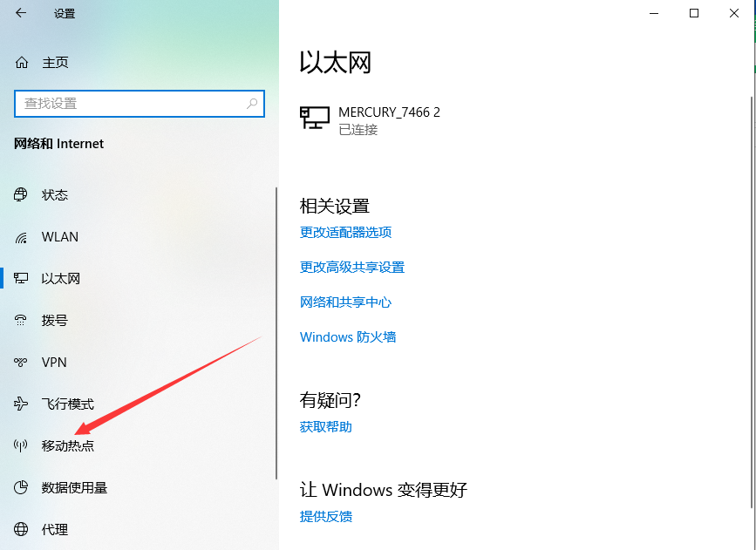Click the sidebar vertical scrollbar

[x=276, y=333]
